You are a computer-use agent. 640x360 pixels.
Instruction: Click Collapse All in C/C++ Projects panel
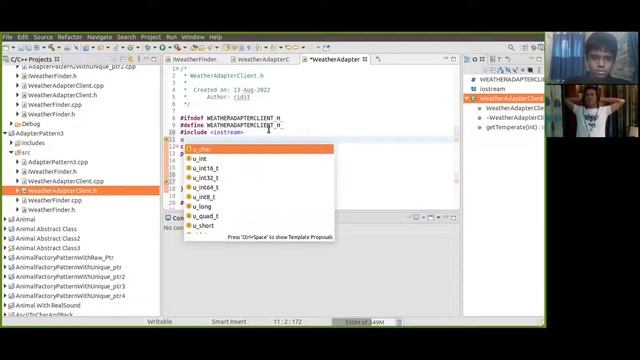[123, 59]
